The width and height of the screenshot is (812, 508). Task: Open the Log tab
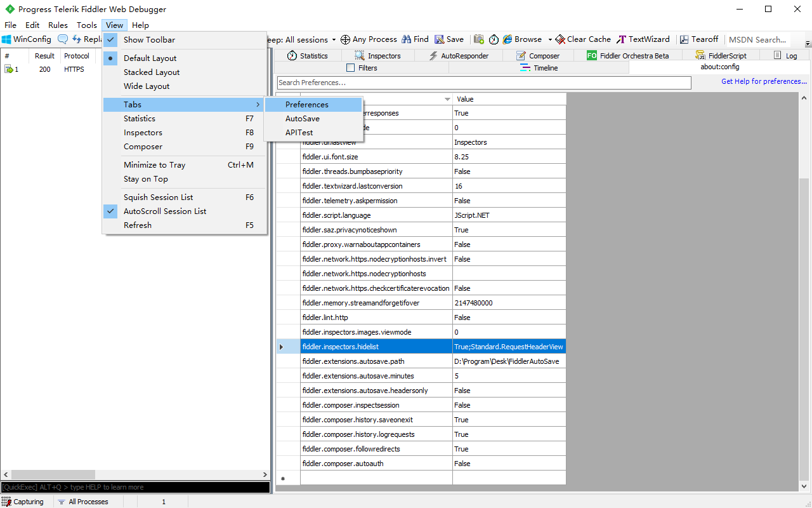click(785, 56)
